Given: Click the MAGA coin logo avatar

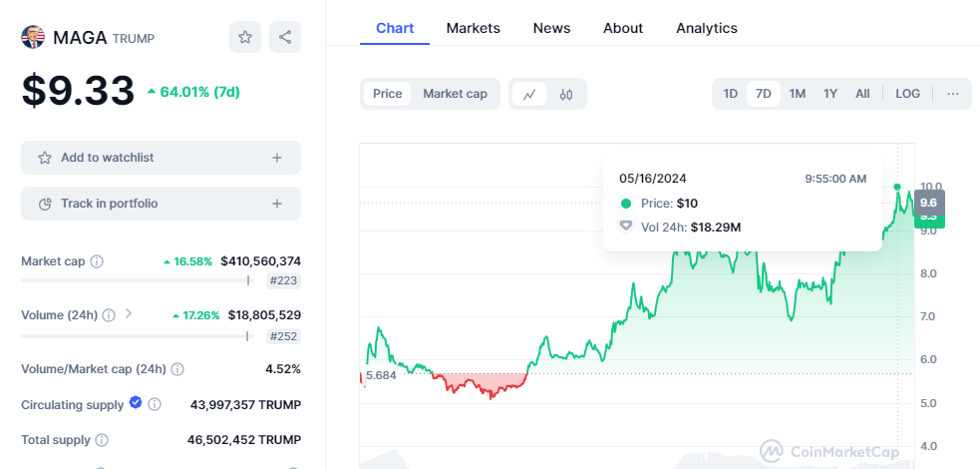Looking at the screenshot, I should coord(33,37).
